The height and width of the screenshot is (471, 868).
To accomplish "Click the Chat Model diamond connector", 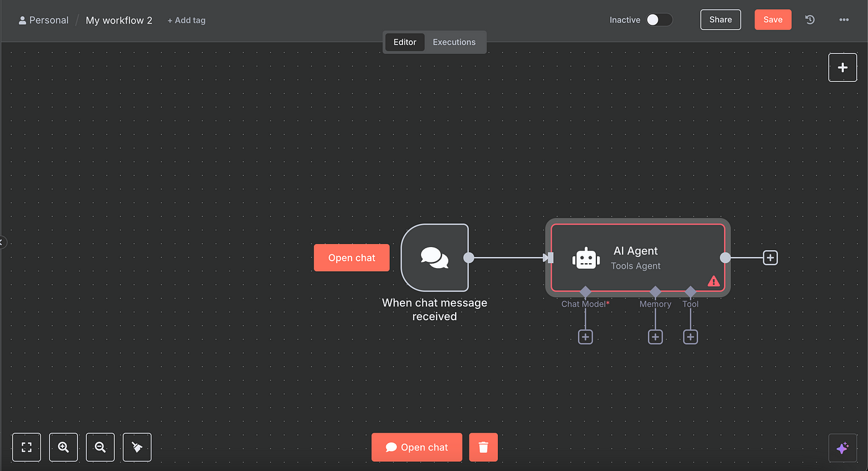I will pos(585,292).
